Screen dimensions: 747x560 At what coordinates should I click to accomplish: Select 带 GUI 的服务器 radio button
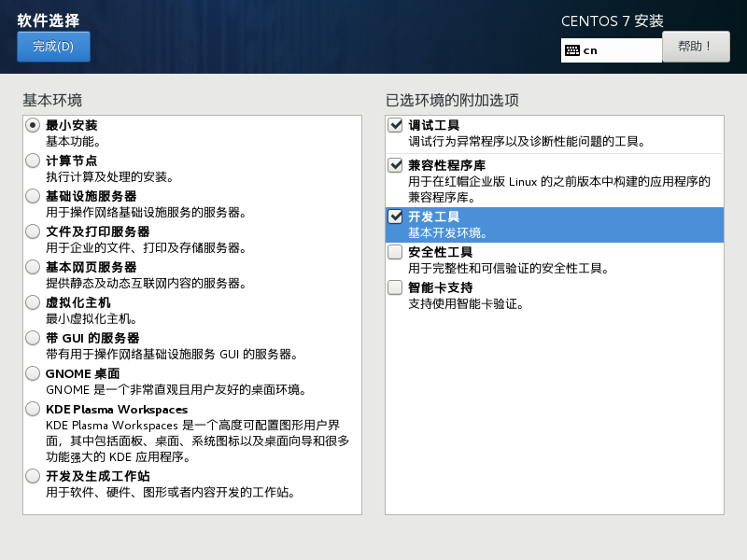[x=33, y=338]
